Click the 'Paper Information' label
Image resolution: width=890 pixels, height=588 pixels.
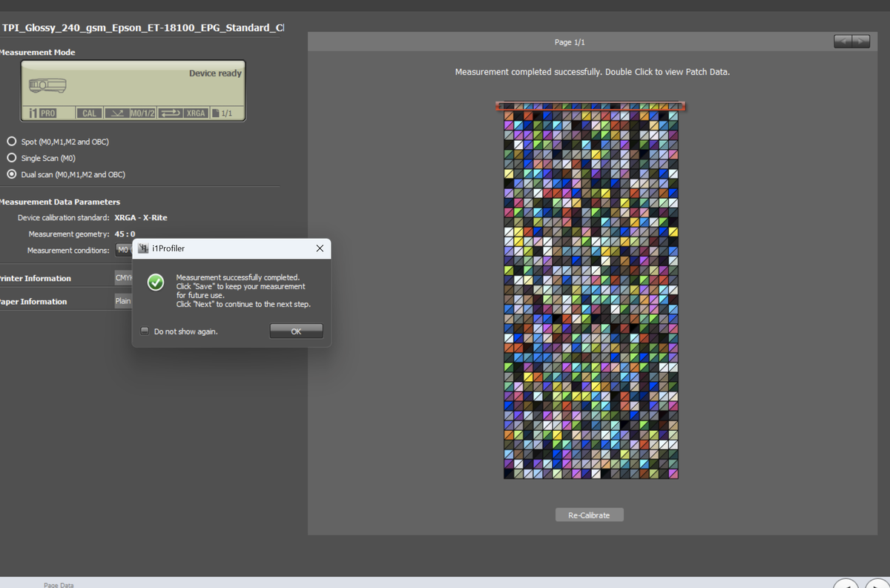[33, 301]
